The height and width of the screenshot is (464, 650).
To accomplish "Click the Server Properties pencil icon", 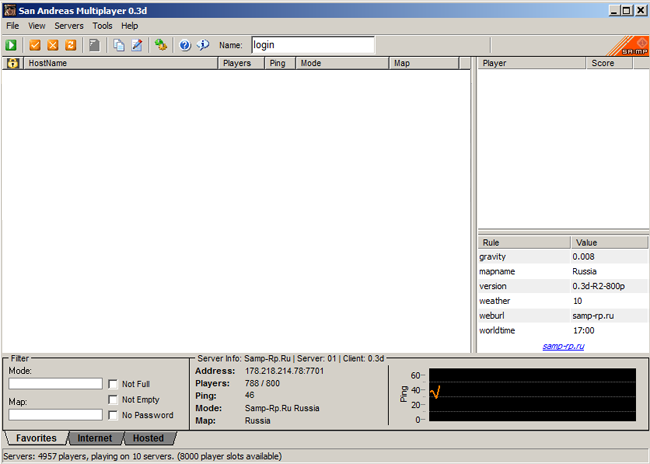I will click(x=137, y=45).
